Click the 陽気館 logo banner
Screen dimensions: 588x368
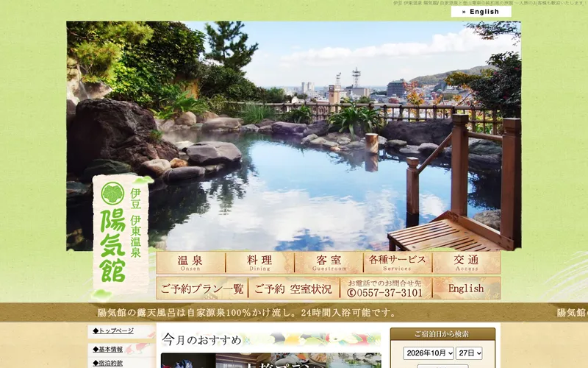pos(121,236)
